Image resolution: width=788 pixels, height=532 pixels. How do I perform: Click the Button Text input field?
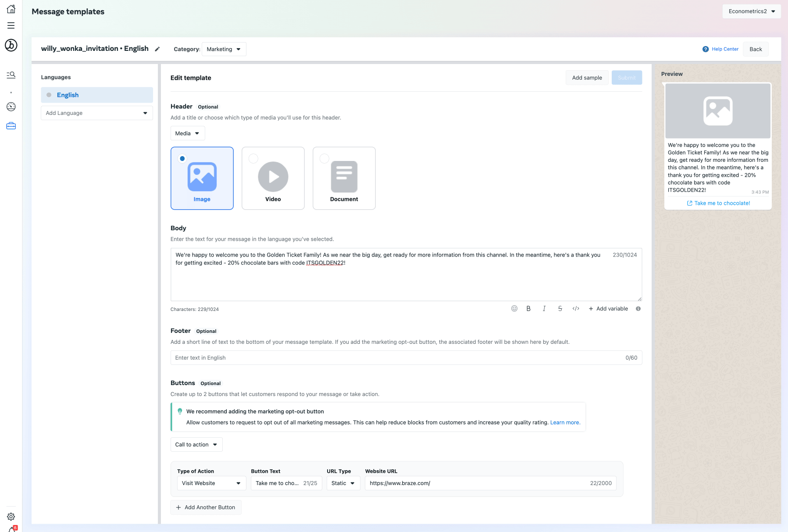(287, 483)
